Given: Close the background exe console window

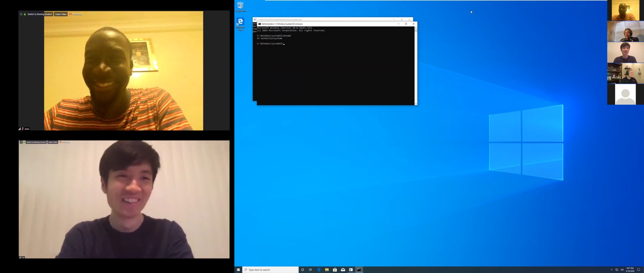Looking at the screenshot, I should coord(409,19).
